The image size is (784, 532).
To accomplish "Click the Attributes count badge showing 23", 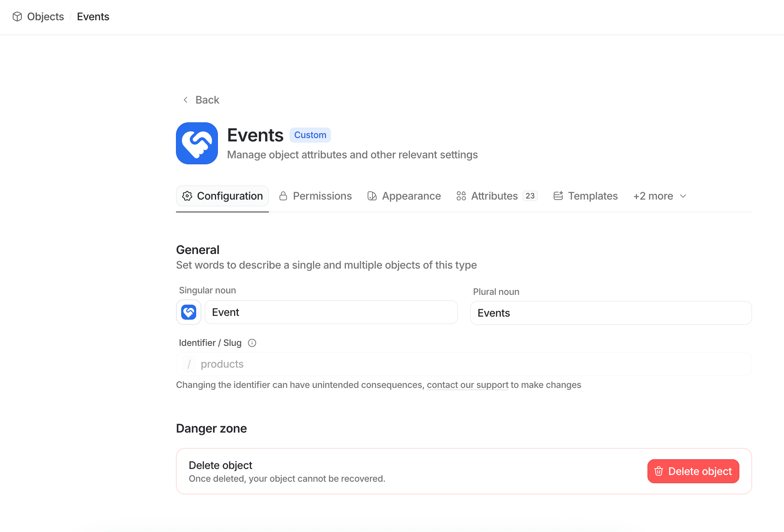I will pos(530,195).
